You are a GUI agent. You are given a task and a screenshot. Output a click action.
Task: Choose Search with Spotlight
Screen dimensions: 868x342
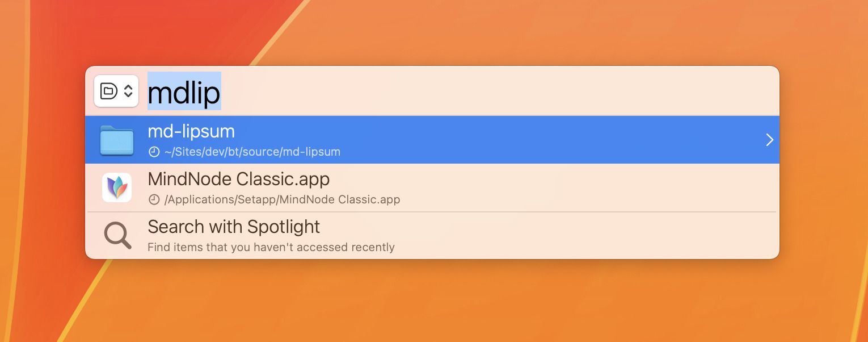233,227
